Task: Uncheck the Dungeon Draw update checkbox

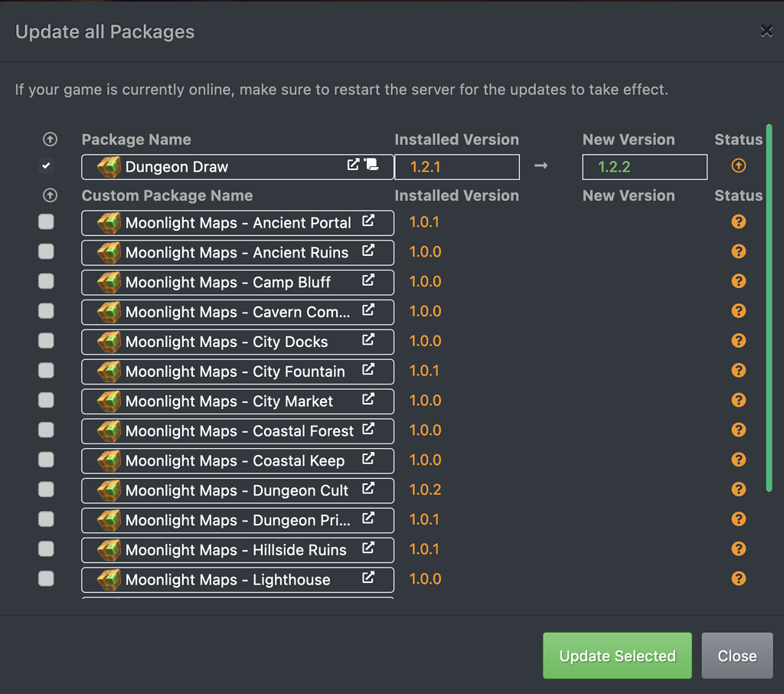Action: [46, 165]
